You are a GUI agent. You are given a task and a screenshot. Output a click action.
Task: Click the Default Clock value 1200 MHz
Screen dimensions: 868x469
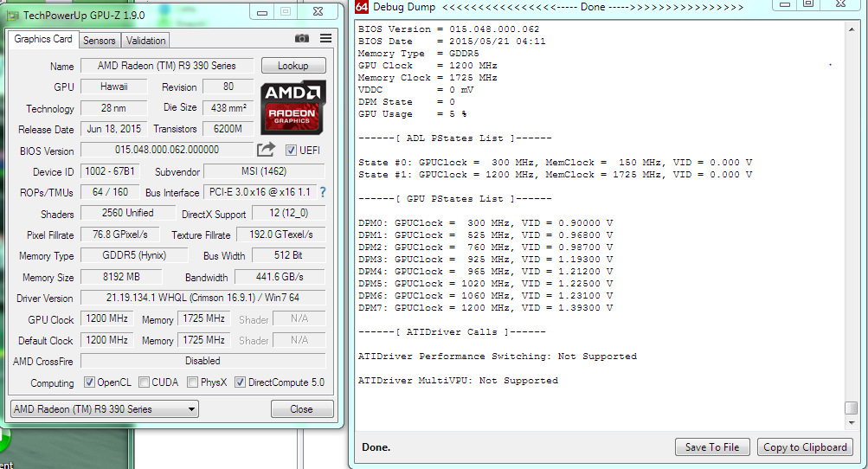[106, 339]
